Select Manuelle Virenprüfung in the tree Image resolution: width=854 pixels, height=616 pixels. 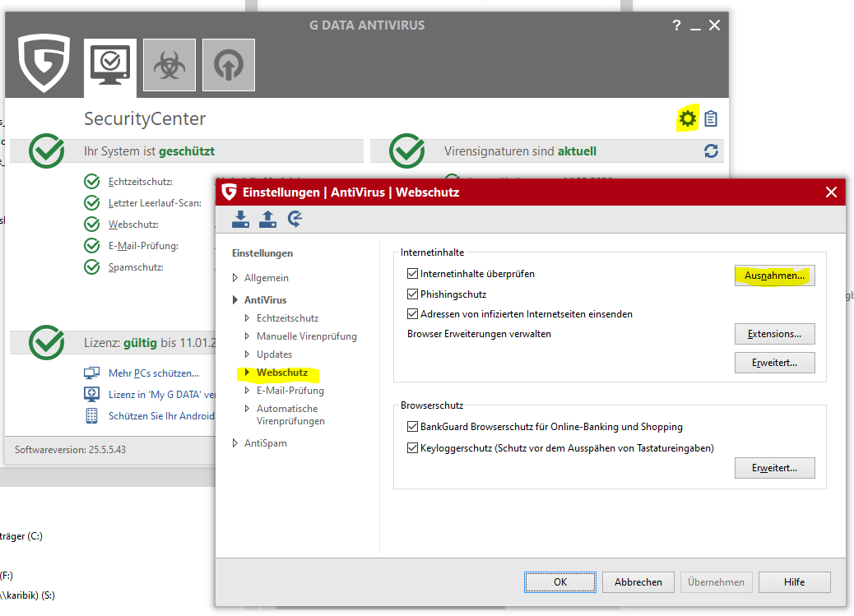coord(307,336)
